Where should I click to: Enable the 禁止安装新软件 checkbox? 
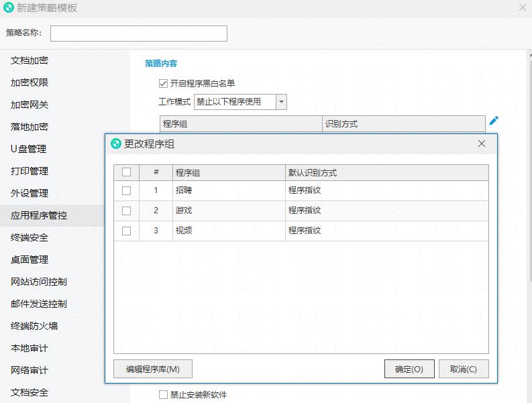coord(163,395)
